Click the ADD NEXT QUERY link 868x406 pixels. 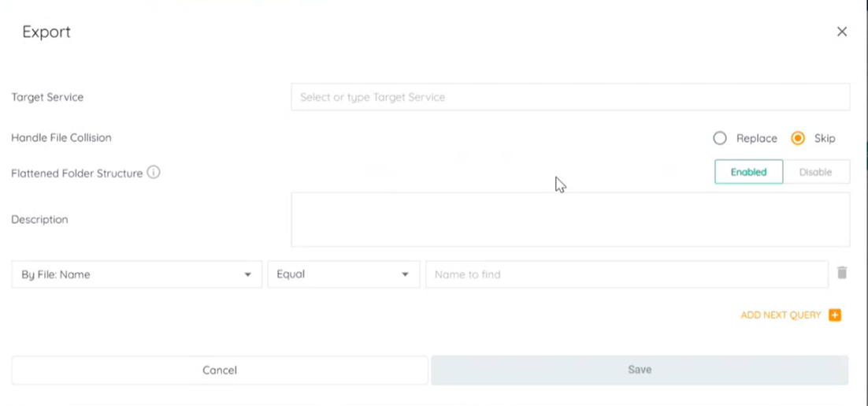pos(781,315)
